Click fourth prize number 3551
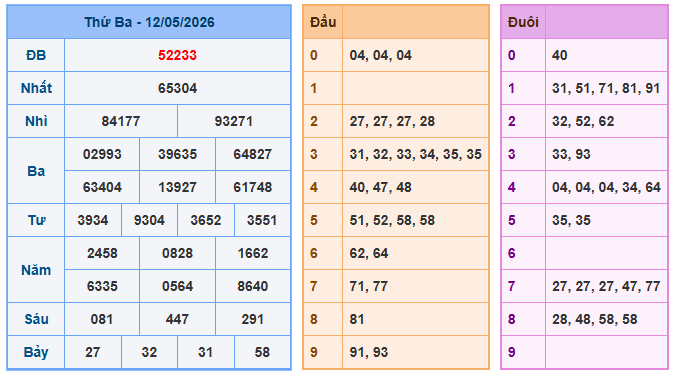This screenshot has height=379, width=675. coord(262,221)
